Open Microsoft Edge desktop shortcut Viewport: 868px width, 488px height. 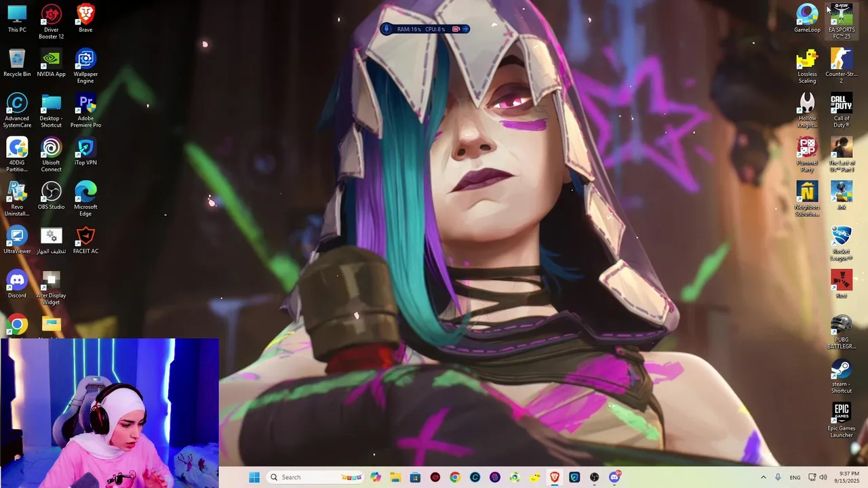coord(85,199)
